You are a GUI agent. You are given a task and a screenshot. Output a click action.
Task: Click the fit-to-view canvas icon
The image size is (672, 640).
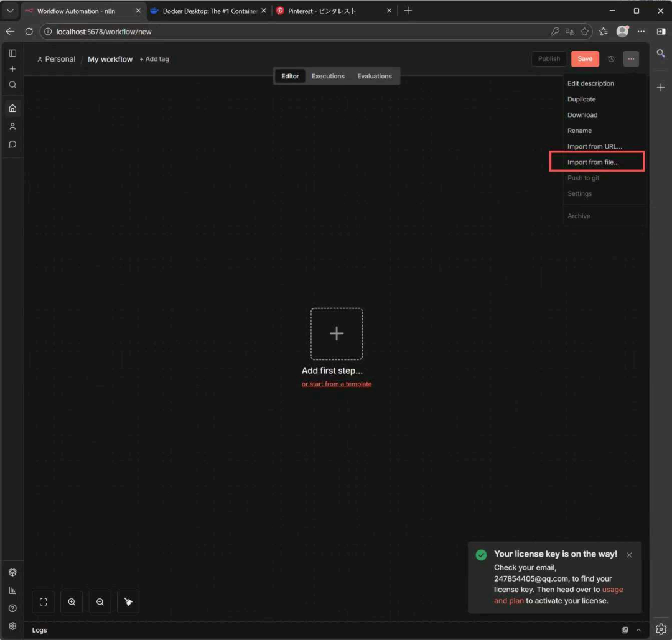tap(44, 602)
